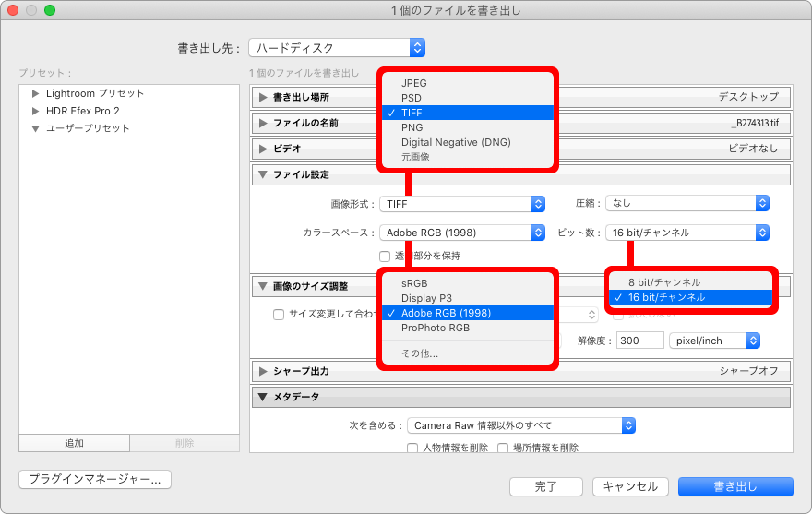Expand the 書き出し場所 section

pos(263,98)
